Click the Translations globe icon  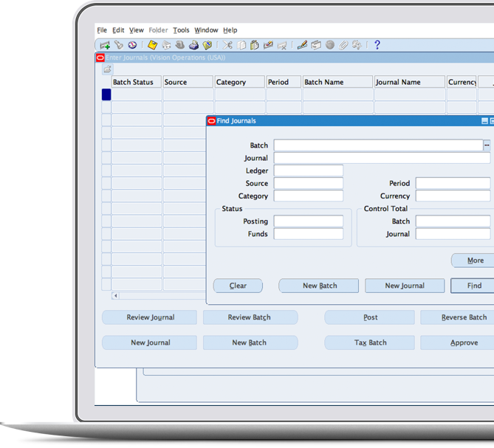coord(330,45)
